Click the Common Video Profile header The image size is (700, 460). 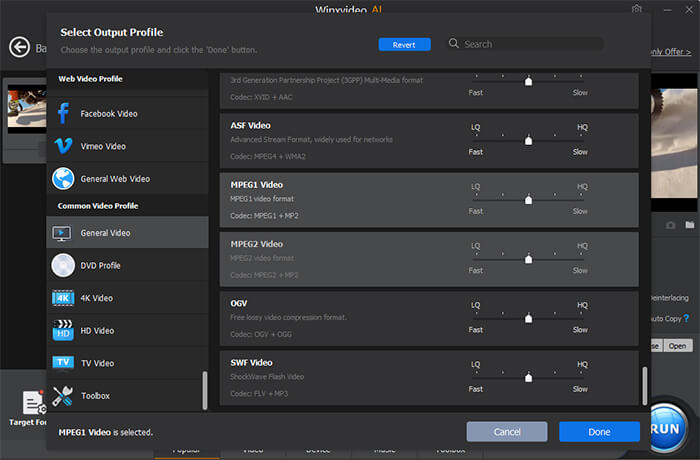pyautogui.click(x=98, y=206)
